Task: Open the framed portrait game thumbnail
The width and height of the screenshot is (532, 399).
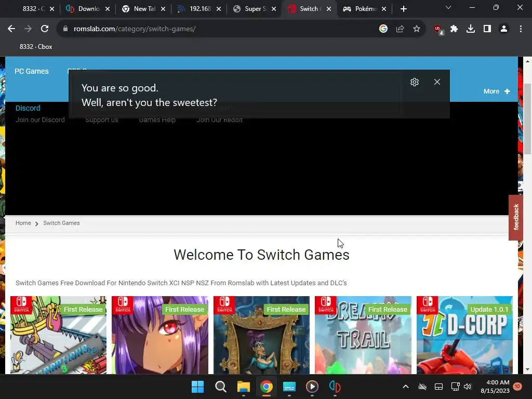Action: (262, 335)
